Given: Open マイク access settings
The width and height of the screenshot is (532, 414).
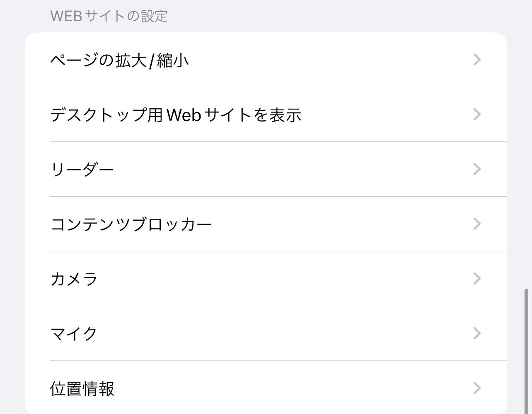Looking at the screenshot, I should pyautogui.click(x=74, y=334).
